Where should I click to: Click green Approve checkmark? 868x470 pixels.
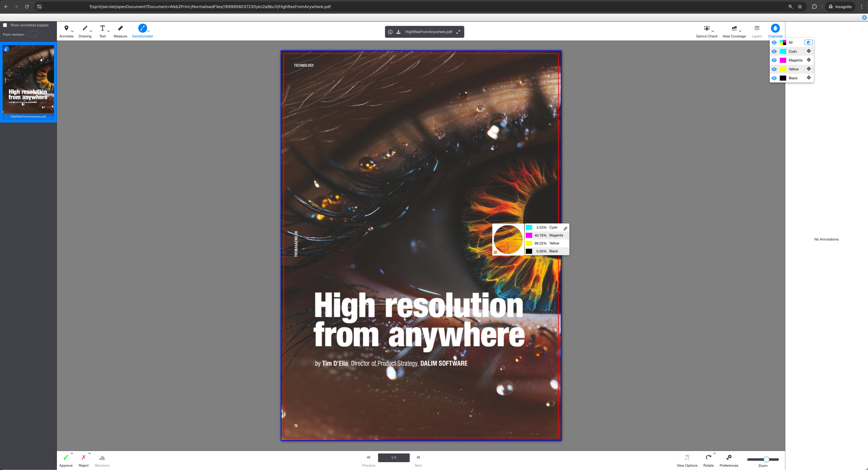coord(66,458)
